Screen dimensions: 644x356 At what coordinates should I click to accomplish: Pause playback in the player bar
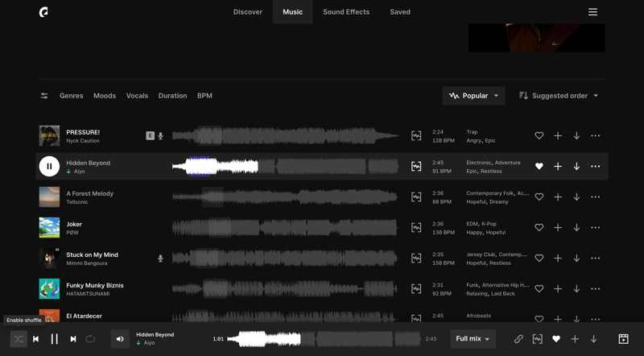[x=54, y=339]
